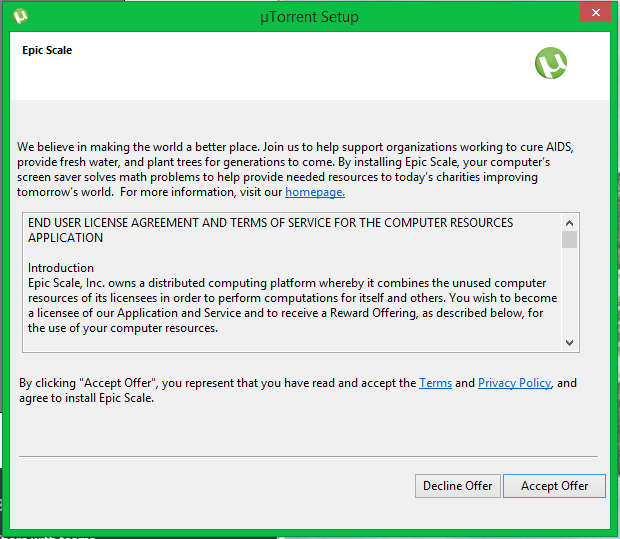Click 'the use of your computer resources.' line
Screen dimensions: 620x539
(x=123, y=328)
